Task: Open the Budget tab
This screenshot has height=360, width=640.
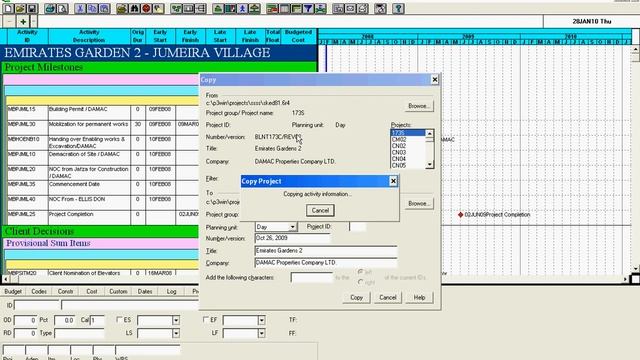Action: (x=13, y=291)
